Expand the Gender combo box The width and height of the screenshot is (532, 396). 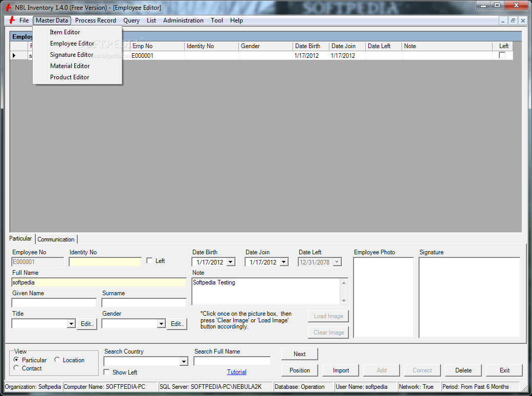click(161, 324)
